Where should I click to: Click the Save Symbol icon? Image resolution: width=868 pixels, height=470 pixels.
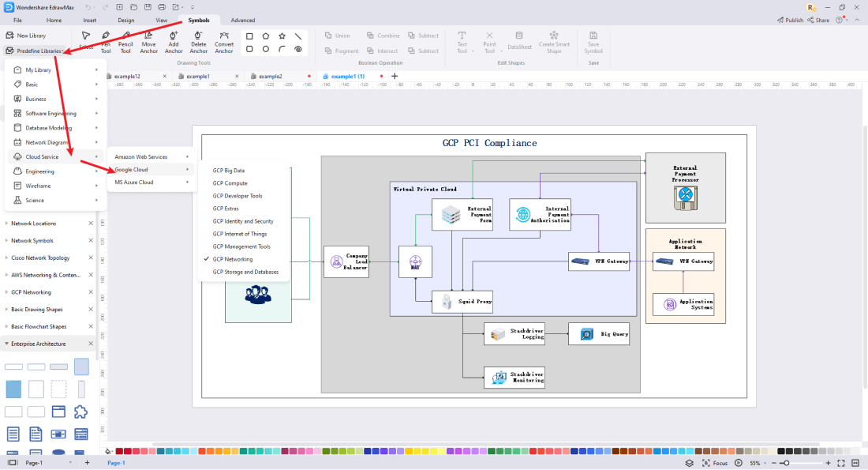593,42
